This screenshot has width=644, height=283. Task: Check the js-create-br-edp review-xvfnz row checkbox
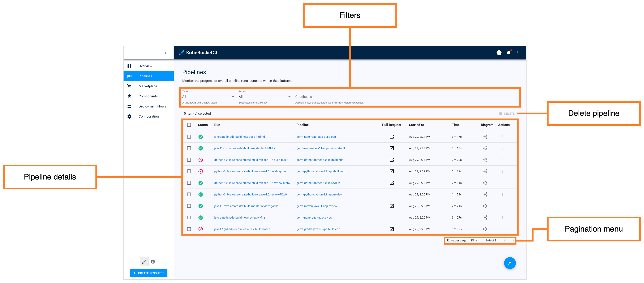click(x=189, y=217)
